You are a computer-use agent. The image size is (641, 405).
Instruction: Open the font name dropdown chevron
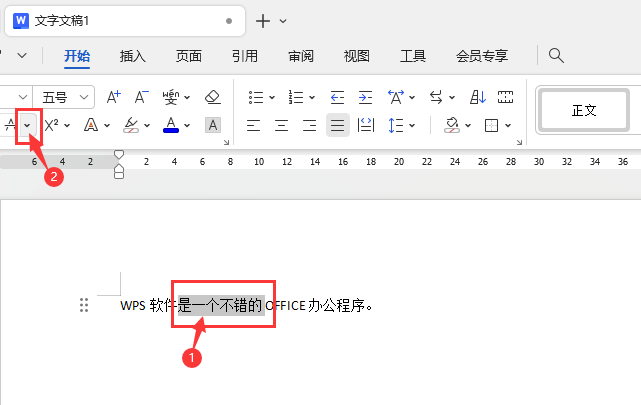23,97
